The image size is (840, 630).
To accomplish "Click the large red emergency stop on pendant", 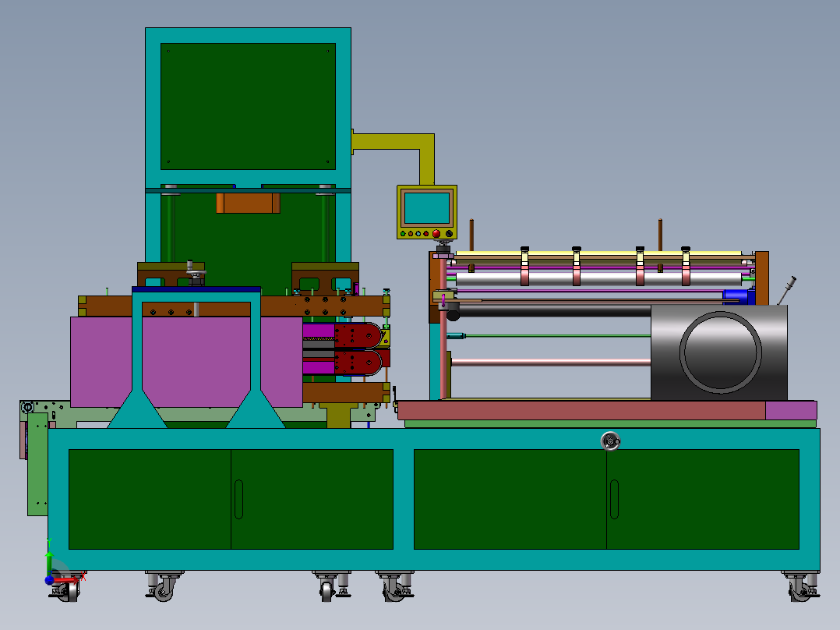I will [436, 233].
